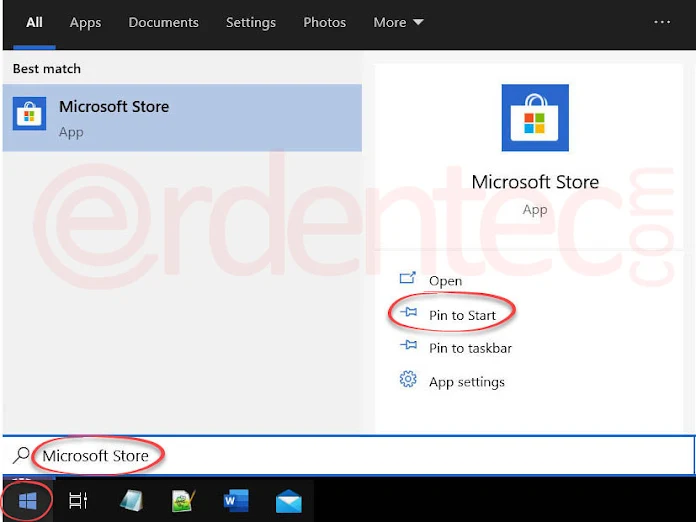This screenshot has width=696, height=522.
Task: Click the large Microsoft Store preview icon
Action: (x=535, y=118)
